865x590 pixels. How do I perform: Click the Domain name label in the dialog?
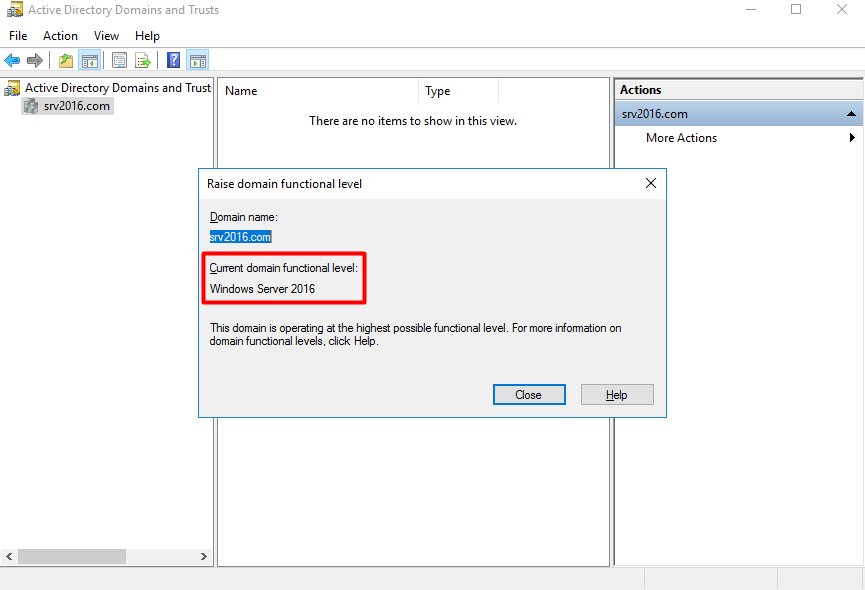coord(244,217)
